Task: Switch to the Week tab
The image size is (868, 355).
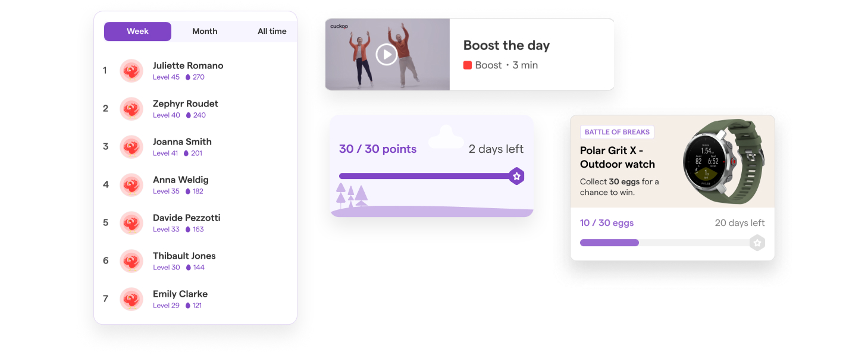Action: (x=137, y=32)
